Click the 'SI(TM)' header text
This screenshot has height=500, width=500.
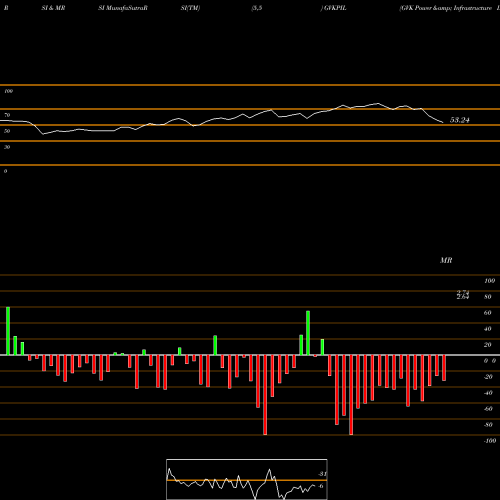click(190, 8)
